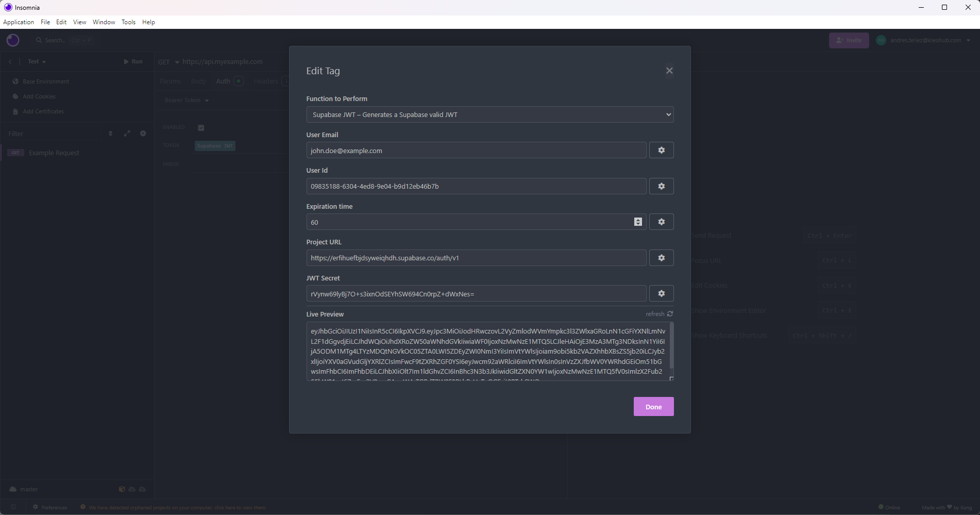Click the Online status indicator

click(x=889, y=507)
